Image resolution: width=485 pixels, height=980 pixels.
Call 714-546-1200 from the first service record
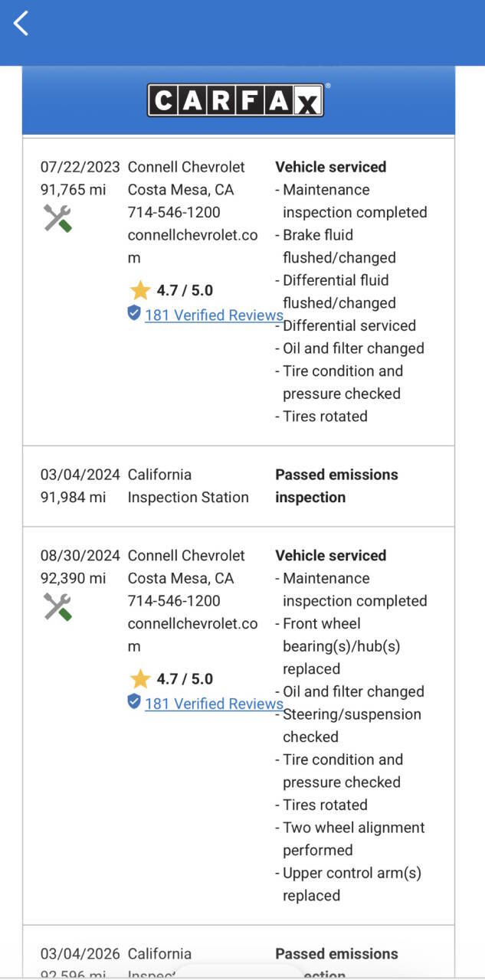[174, 212]
